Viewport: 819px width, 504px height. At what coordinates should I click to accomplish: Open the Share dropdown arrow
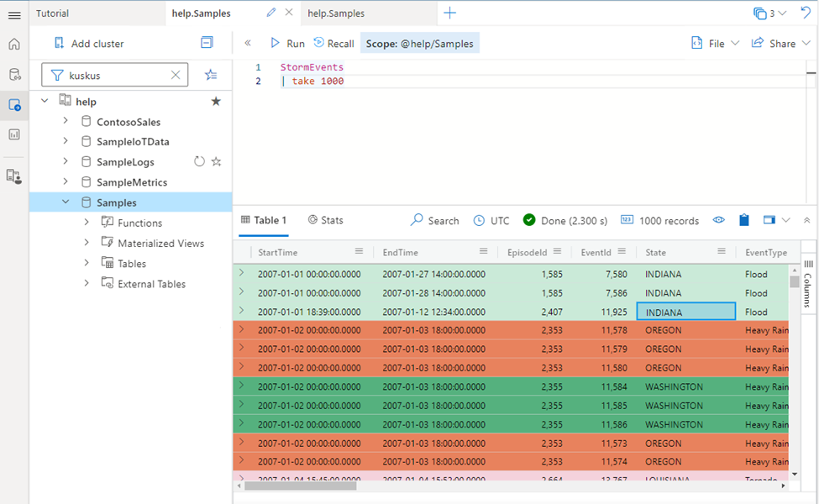click(806, 44)
